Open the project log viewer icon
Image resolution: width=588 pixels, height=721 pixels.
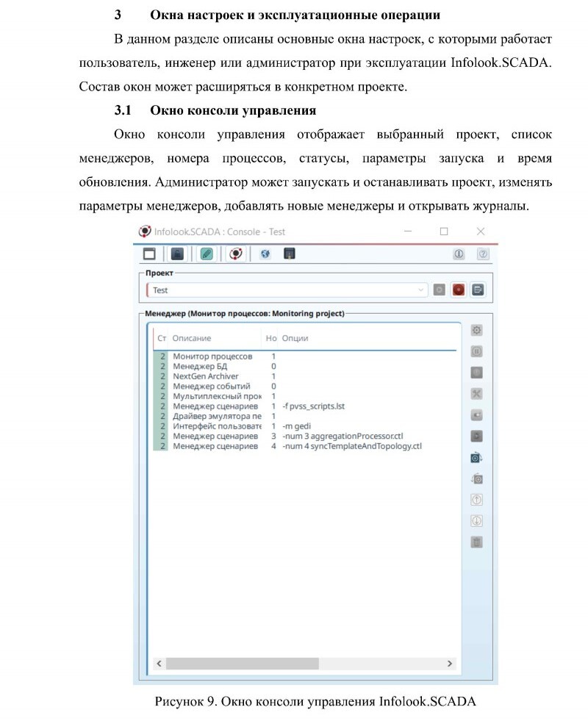point(478,290)
